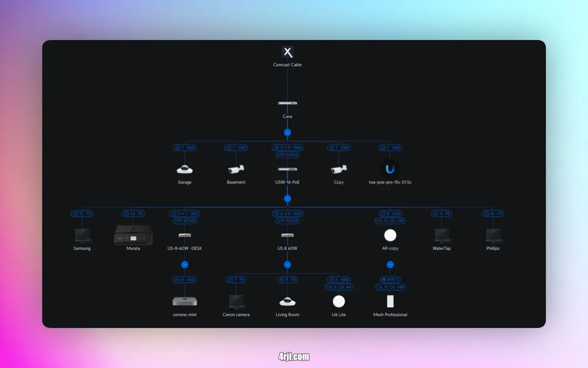Select the Phillips device icon
The image size is (588, 368).
[x=492, y=235]
